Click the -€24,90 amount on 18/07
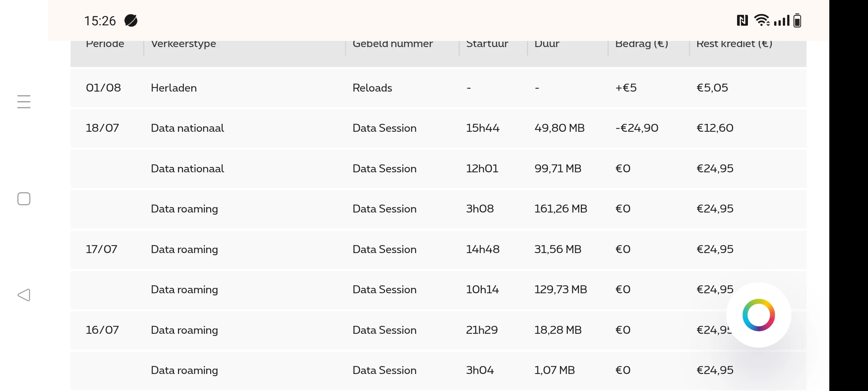 637,128
